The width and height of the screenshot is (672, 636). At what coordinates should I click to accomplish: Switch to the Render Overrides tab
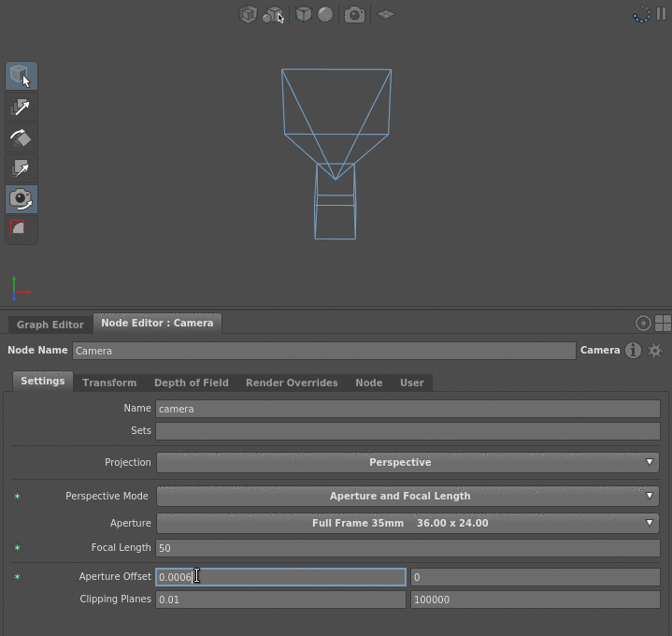292,383
